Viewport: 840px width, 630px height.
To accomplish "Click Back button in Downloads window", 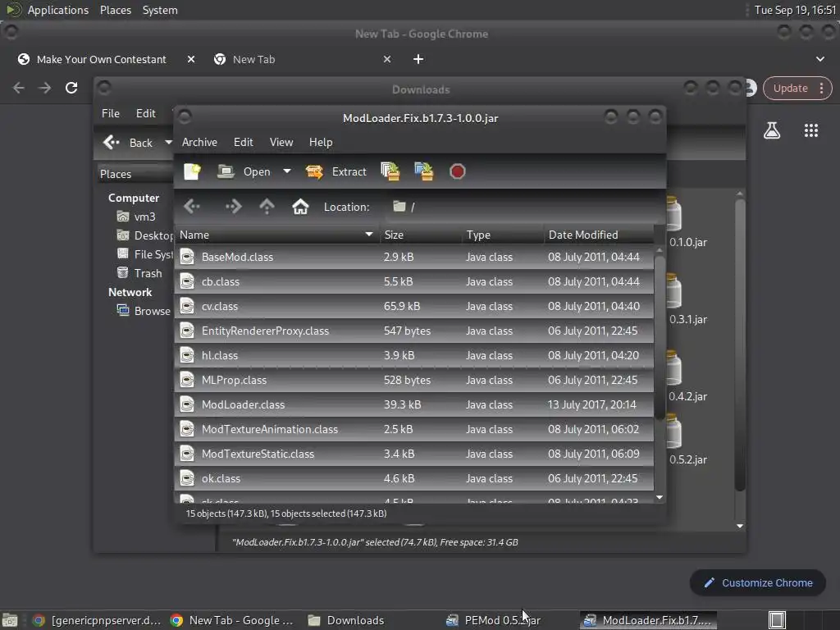I will pyautogui.click(x=129, y=143).
